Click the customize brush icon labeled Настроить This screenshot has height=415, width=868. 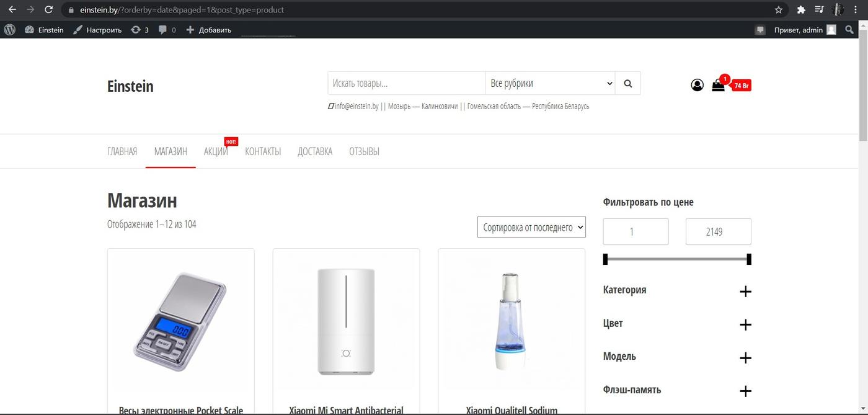point(97,30)
